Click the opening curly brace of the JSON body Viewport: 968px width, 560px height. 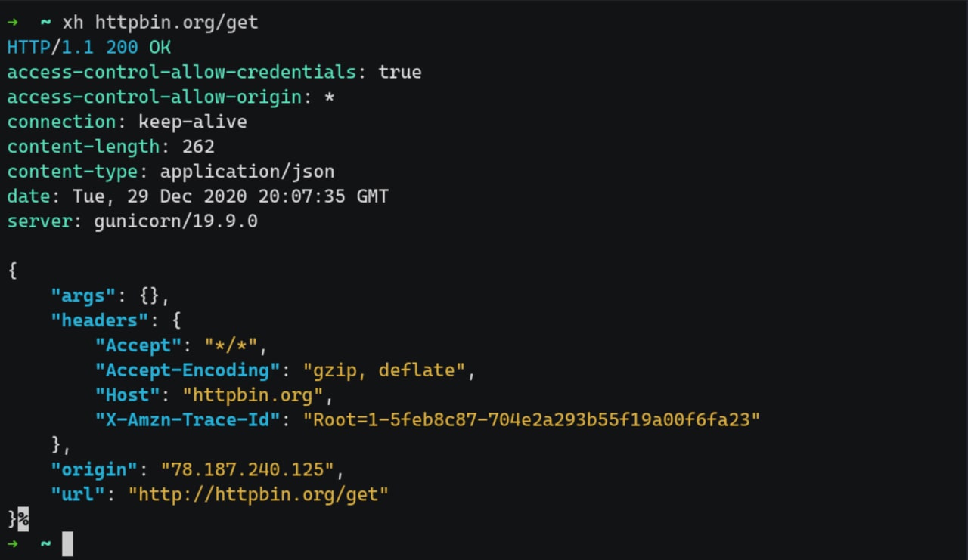coord(12,271)
